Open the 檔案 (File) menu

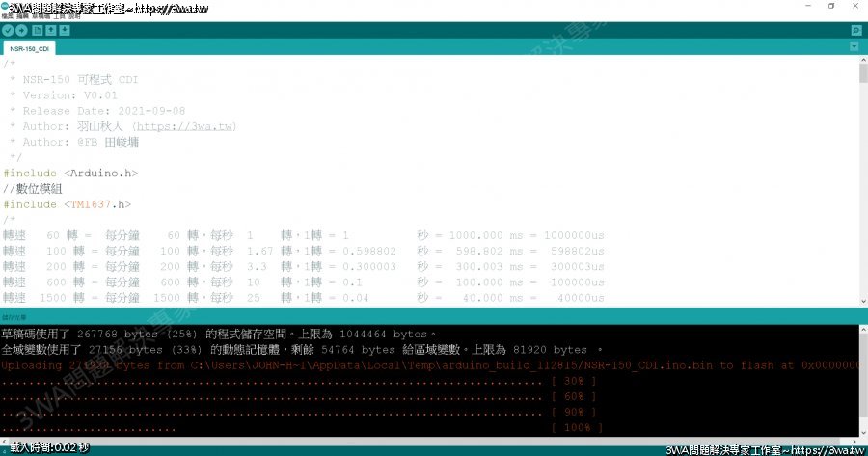coord(7,17)
